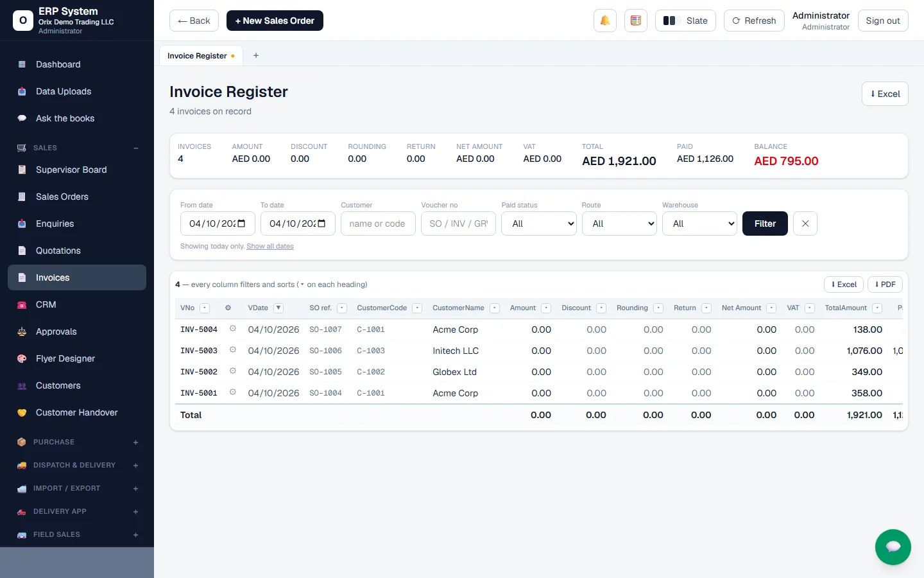
Task: Click the row icon next to INV-5003
Action: 233,350
